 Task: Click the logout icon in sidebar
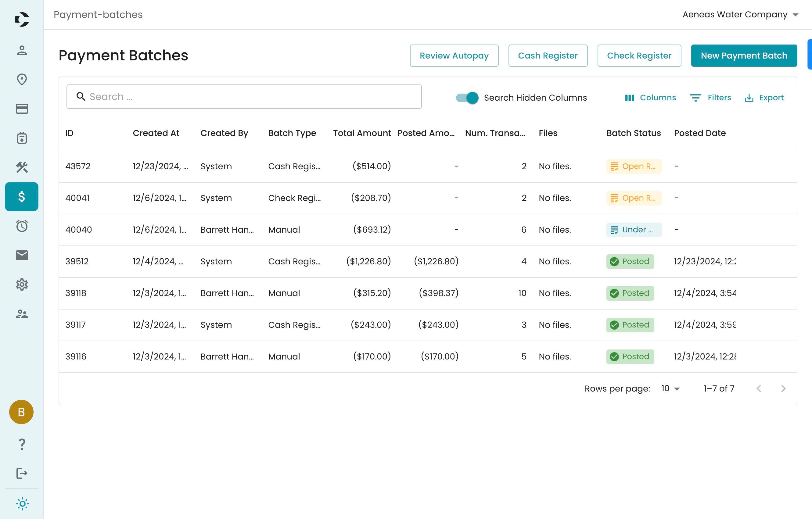click(x=22, y=473)
